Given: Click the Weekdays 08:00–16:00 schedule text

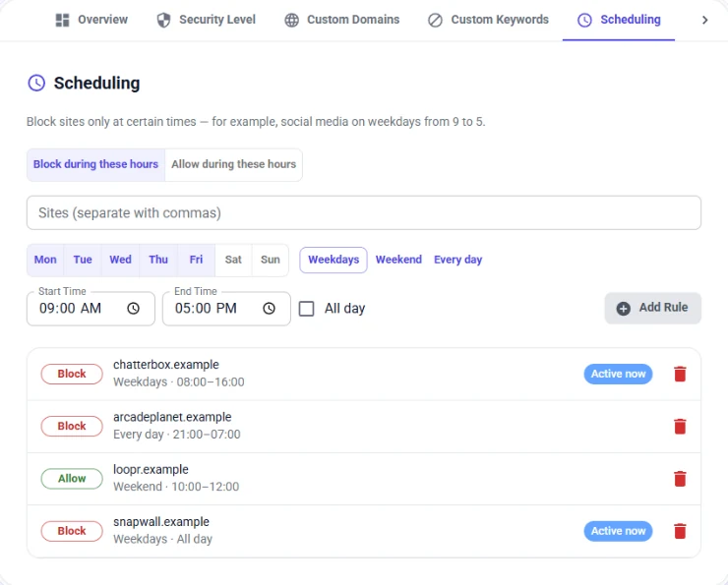Looking at the screenshot, I should coord(179,382).
